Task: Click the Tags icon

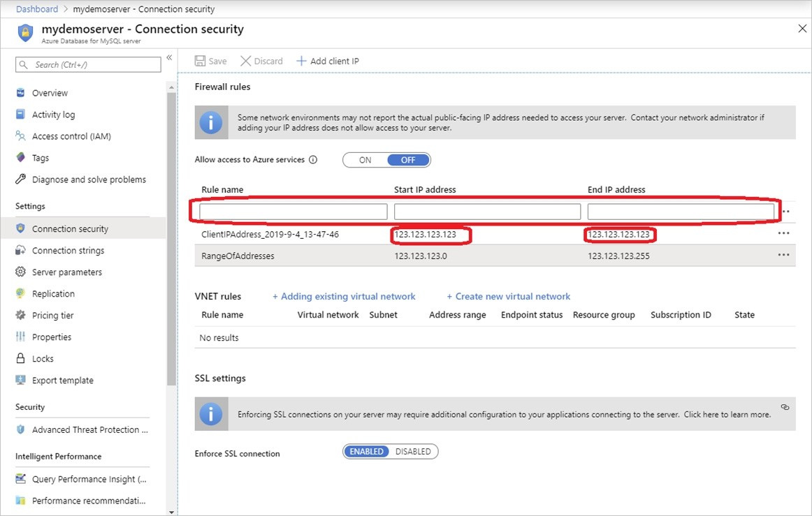Action: (x=21, y=157)
